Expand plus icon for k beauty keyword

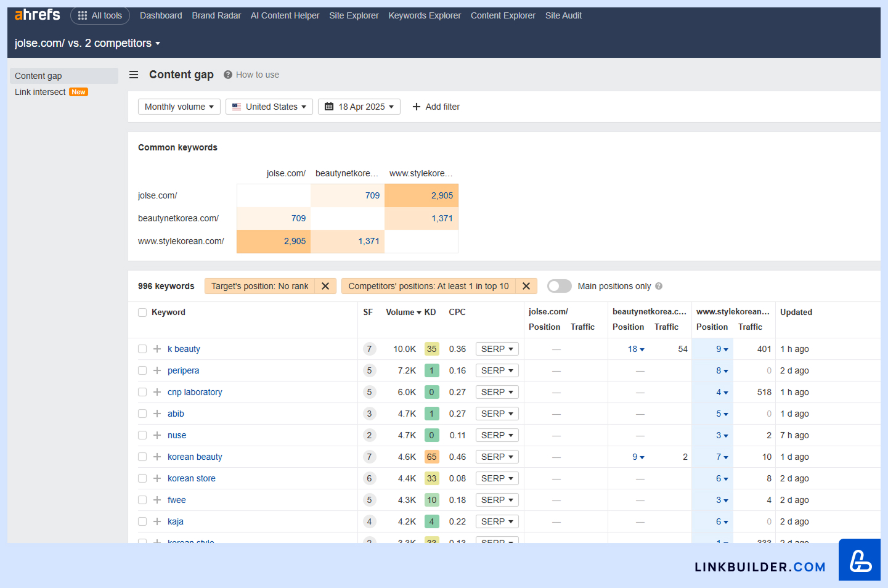[157, 349]
